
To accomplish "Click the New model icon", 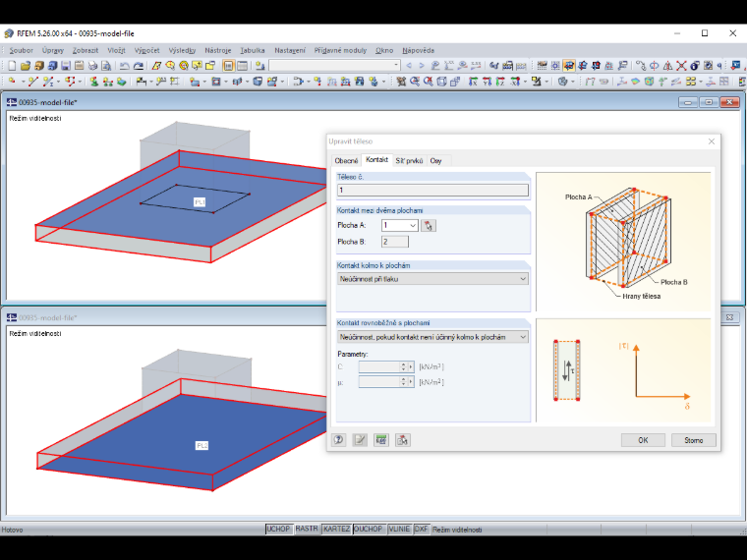I will point(12,66).
